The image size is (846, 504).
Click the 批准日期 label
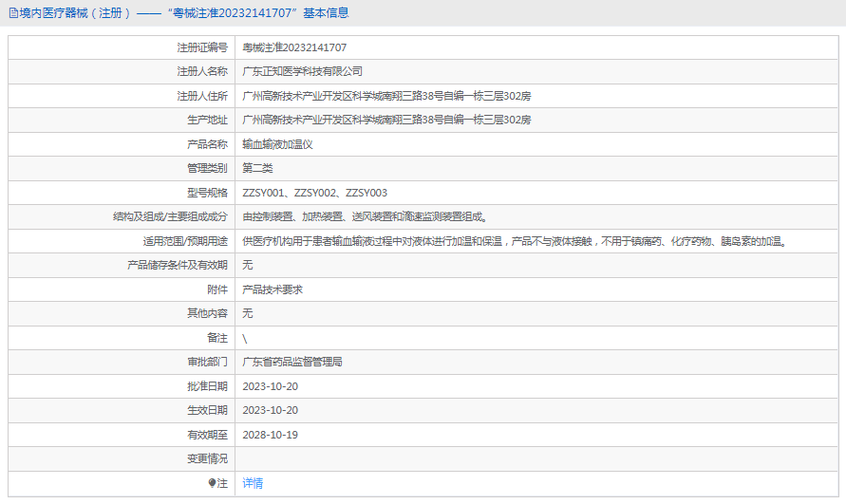[x=207, y=386]
